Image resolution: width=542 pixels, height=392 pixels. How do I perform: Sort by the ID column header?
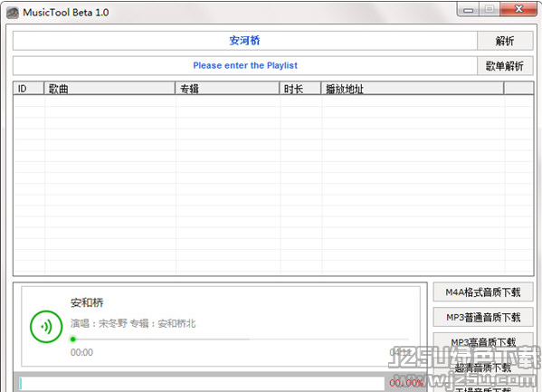click(29, 89)
